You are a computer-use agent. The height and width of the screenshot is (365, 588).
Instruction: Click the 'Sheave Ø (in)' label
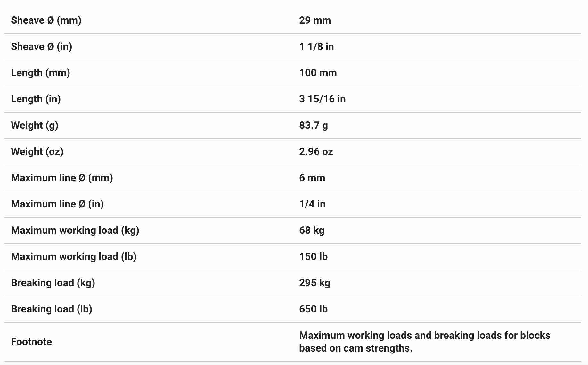(x=41, y=46)
